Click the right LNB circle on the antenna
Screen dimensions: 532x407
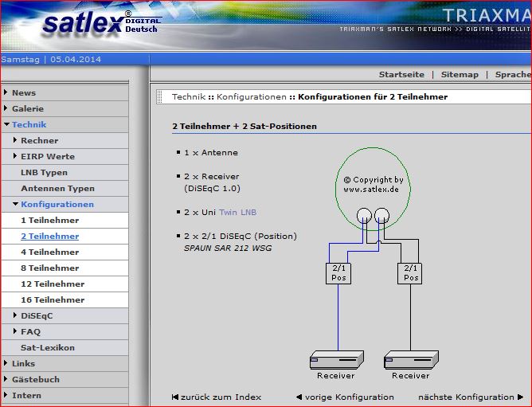(381, 215)
